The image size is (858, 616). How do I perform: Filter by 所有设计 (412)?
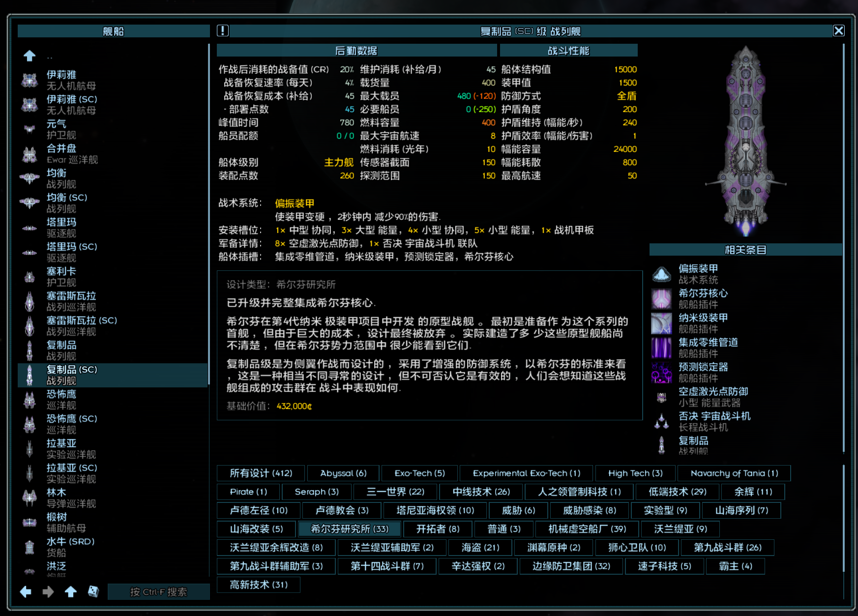tap(261, 473)
